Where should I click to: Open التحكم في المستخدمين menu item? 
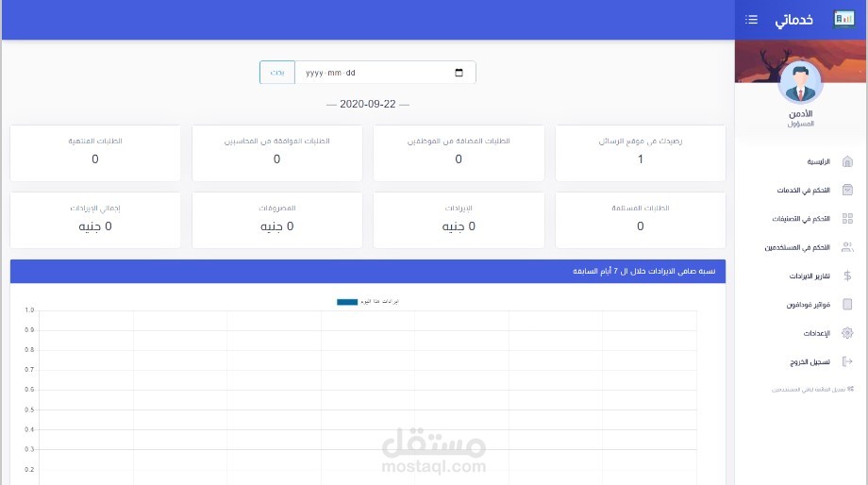tap(801, 247)
